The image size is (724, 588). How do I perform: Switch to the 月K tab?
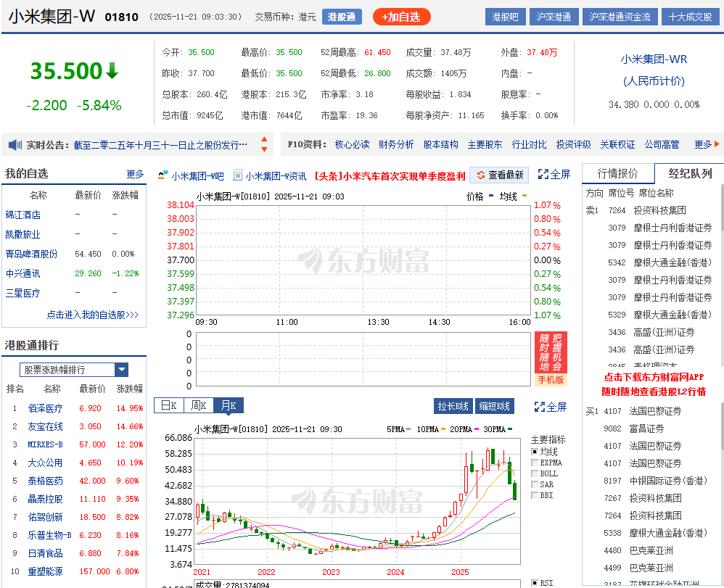coord(229,406)
